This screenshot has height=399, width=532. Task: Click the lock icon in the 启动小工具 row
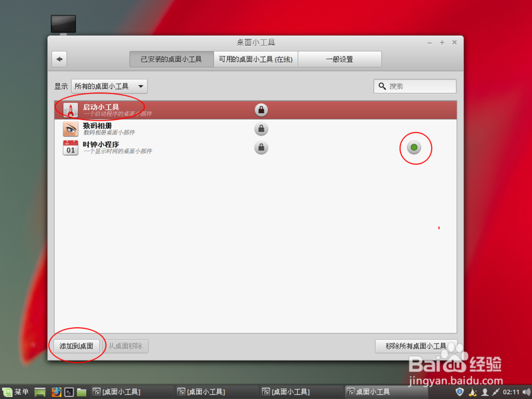(x=261, y=110)
